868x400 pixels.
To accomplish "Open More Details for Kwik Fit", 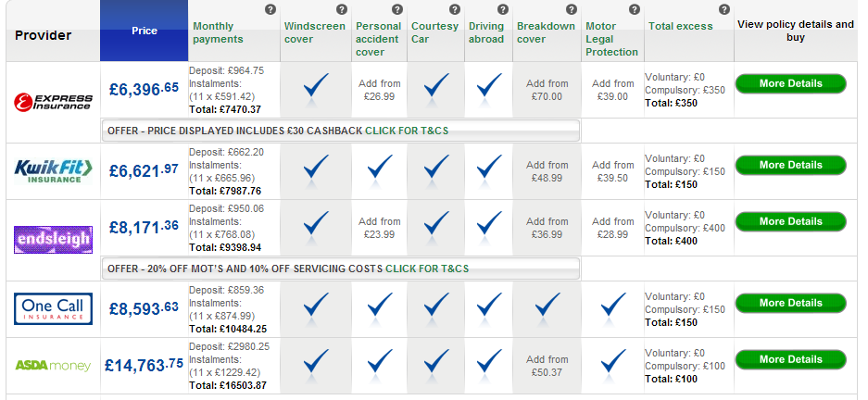I will click(790, 165).
